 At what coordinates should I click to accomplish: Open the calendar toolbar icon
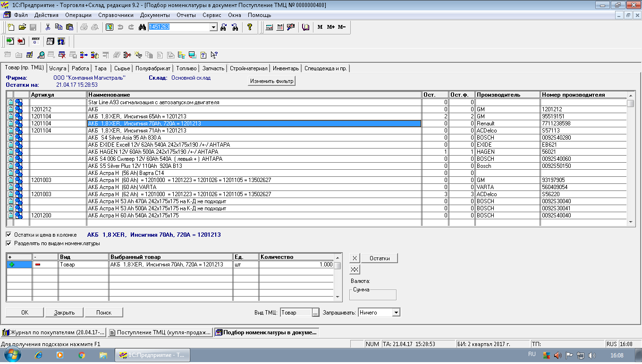coord(280,27)
